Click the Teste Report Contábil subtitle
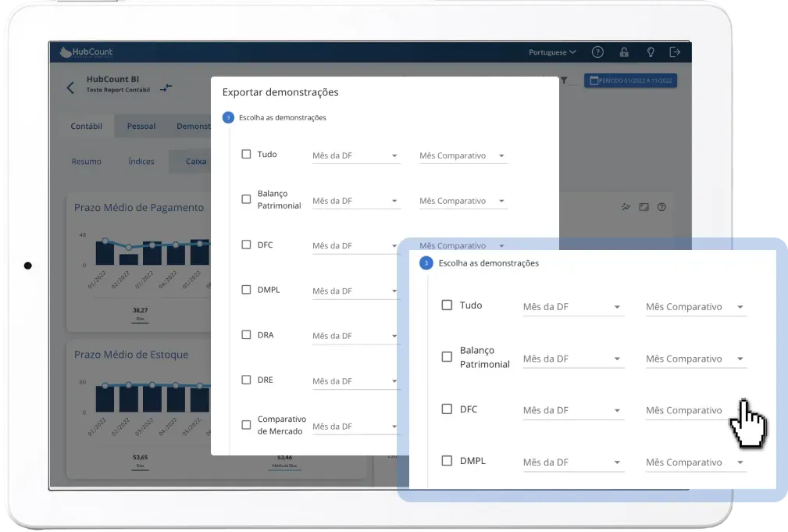This screenshot has height=532, width=788. click(x=118, y=90)
